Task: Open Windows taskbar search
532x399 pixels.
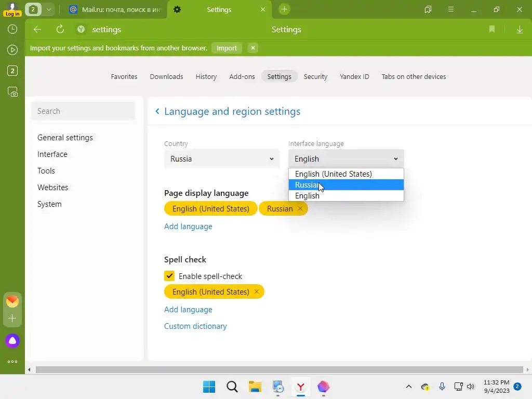Action: pos(232,387)
